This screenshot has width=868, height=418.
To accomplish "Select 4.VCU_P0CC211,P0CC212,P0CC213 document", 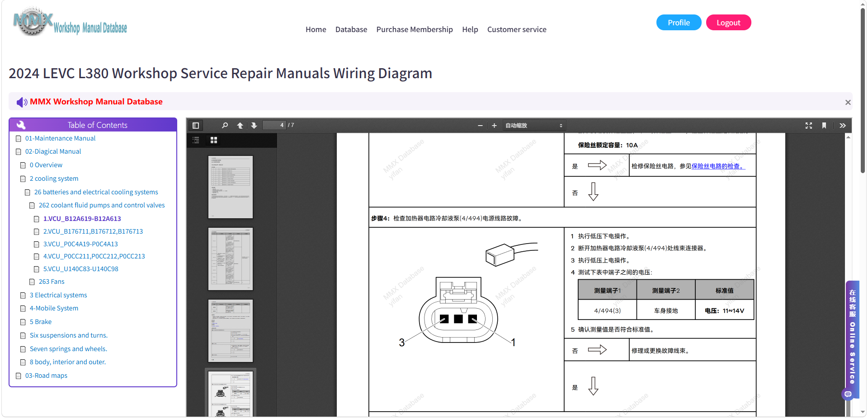I will (x=94, y=256).
